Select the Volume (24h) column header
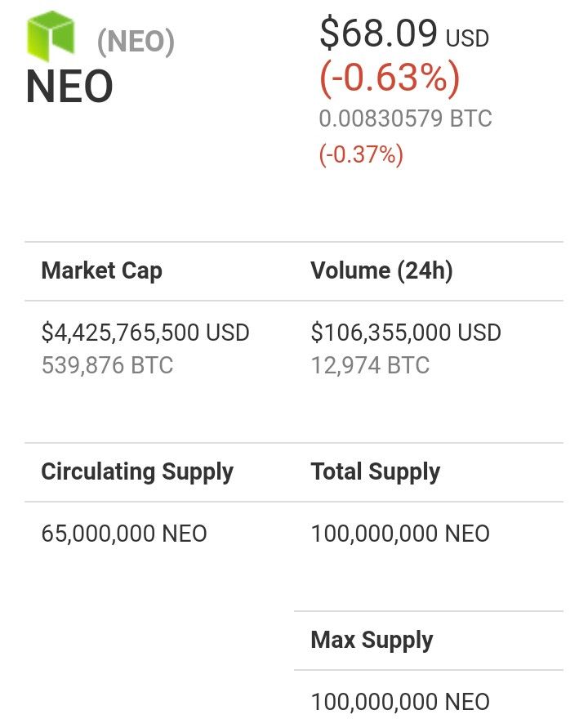Image resolution: width=588 pixels, height=728 pixels. [x=381, y=270]
